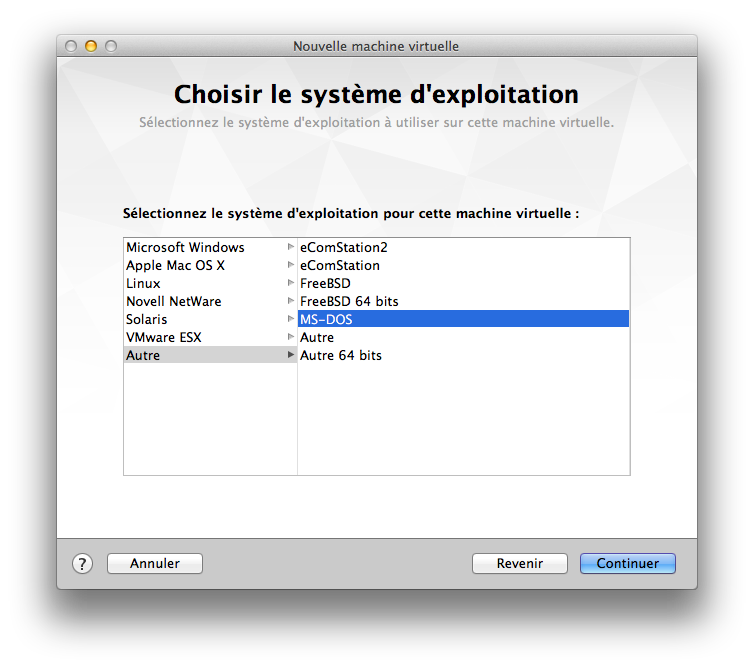
Task: Expand arrow next to Solaris
Action: tap(290, 318)
